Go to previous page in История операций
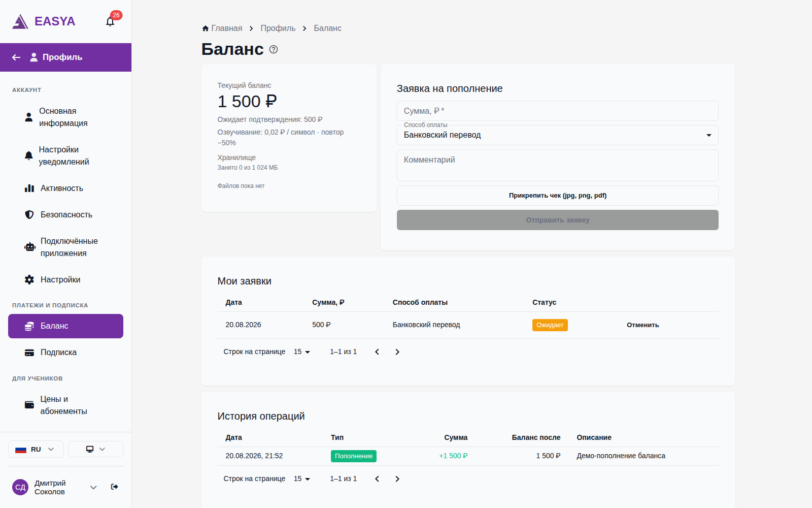This screenshot has height=508, width=812. 377,479
